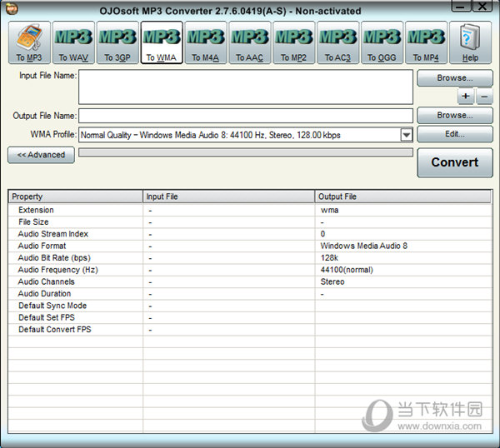Select the Audio Frequency (Hz) row
500x448 pixels.
pos(250,270)
